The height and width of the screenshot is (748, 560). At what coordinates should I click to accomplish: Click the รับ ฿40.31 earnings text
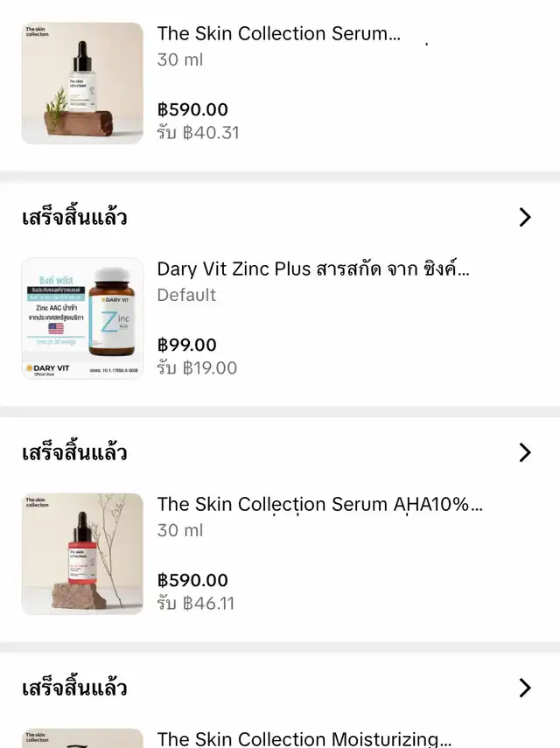pos(198,133)
